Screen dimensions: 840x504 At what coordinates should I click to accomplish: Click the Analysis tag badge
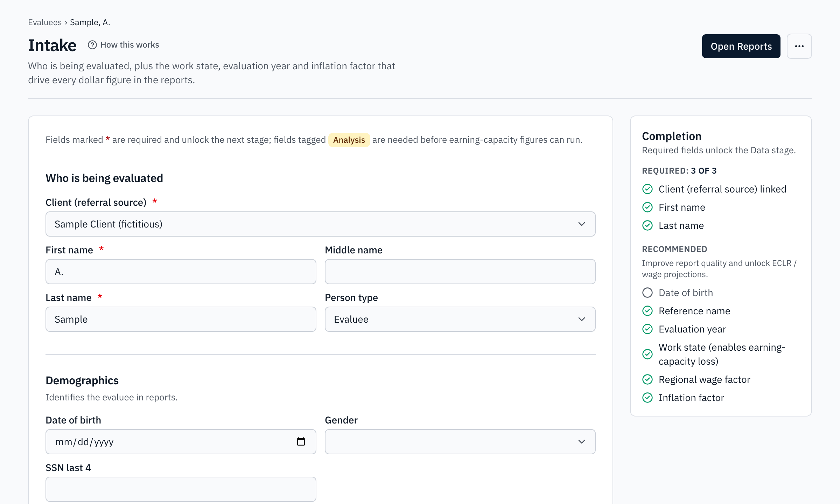[349, 140]
